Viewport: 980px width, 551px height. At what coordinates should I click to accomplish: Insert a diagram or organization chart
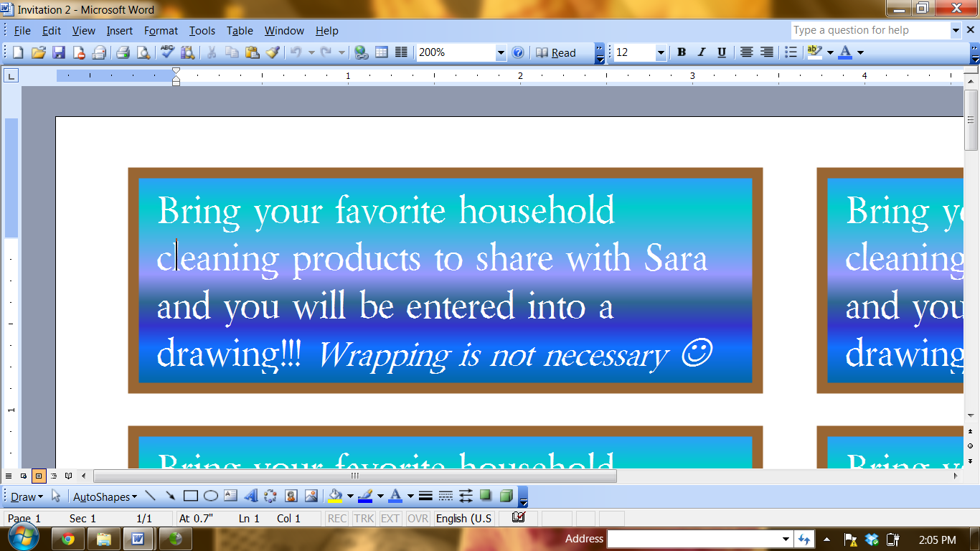click(270, 496)
